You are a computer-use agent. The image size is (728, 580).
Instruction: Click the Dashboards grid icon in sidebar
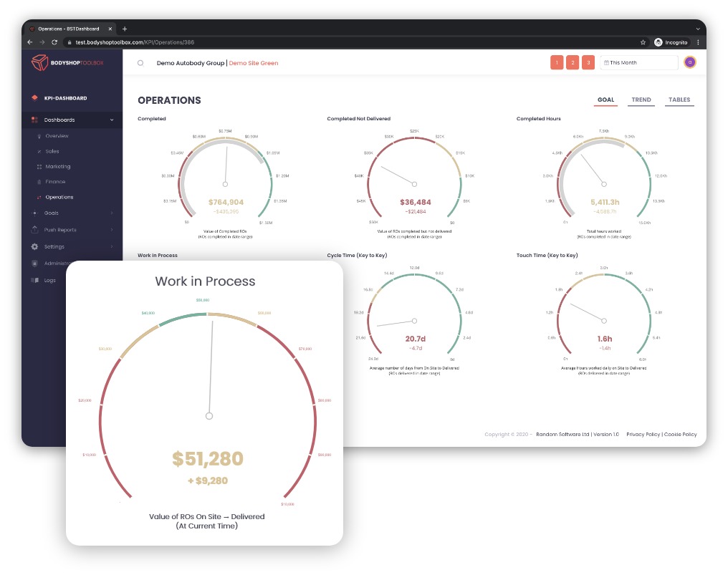tap(35, 120)
